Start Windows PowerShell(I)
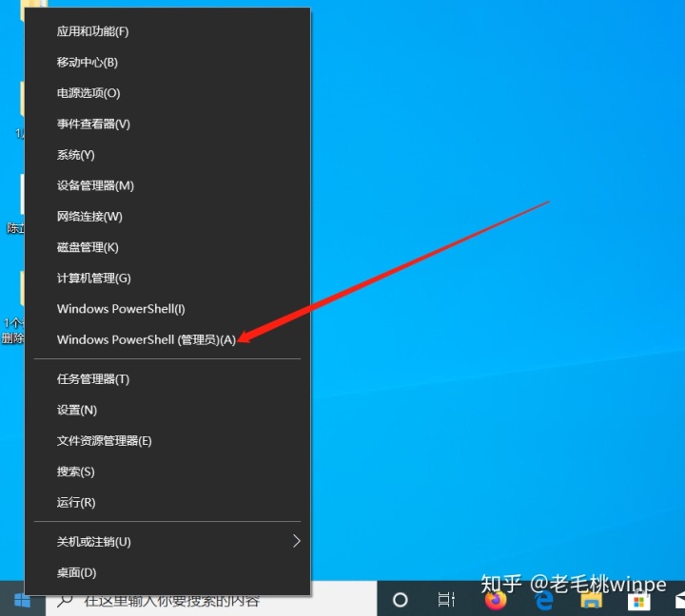 [x=167, y=309]
